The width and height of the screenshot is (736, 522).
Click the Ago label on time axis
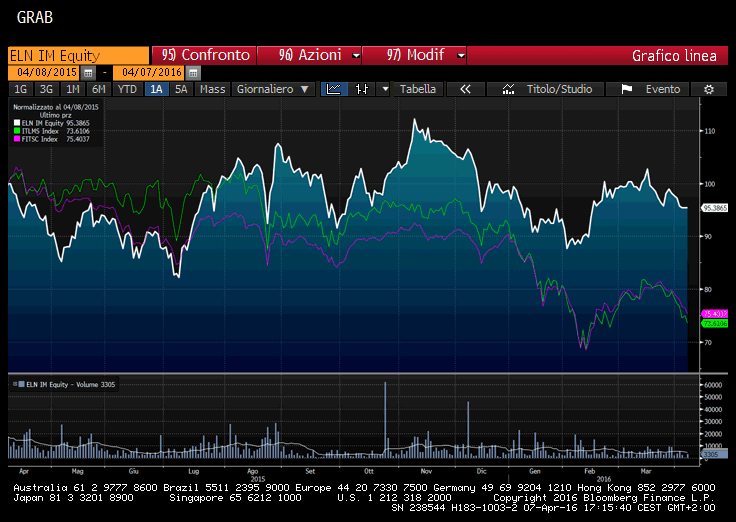[x=253, y=471]
